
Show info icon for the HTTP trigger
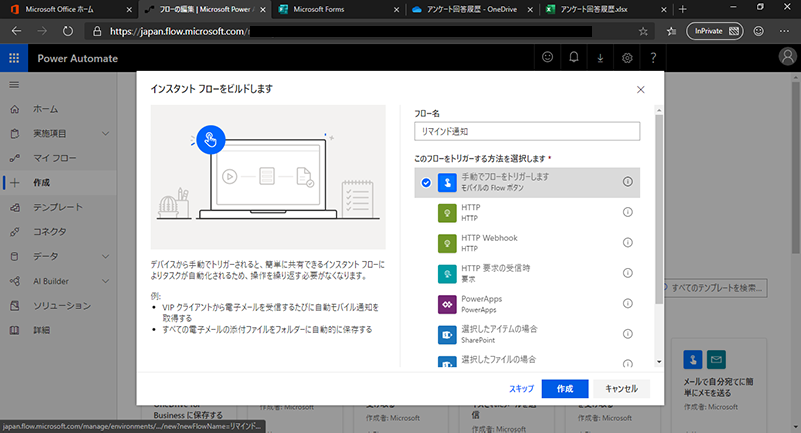click(627, 212)
